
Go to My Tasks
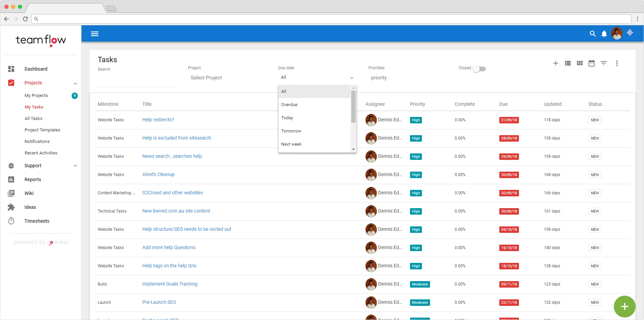pos(34,107)
